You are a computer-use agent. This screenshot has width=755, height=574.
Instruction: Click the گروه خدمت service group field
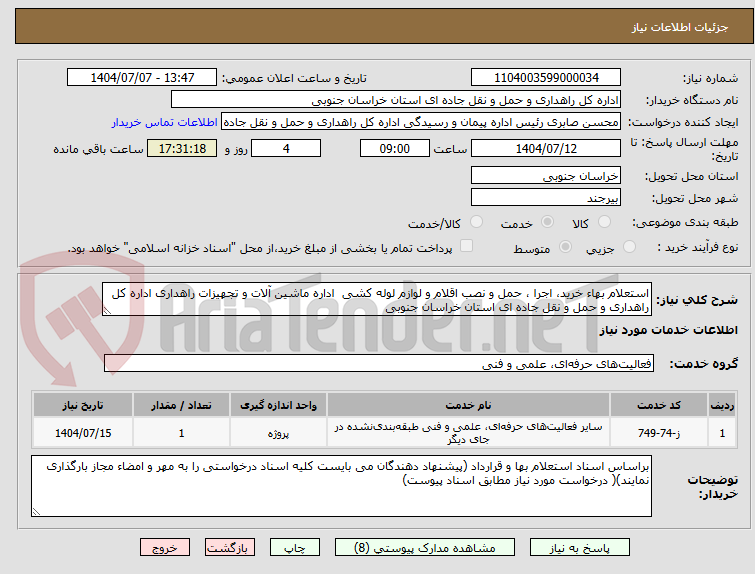coord(379,364)
